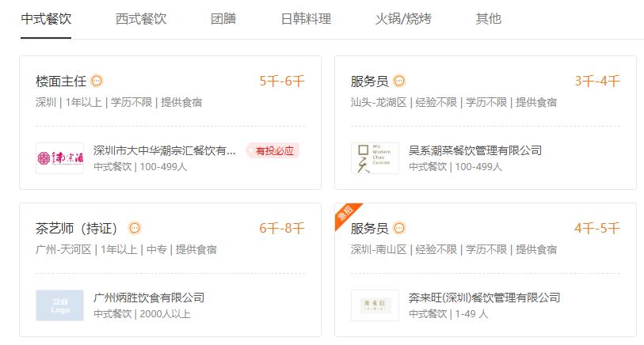Image resolution: width=644 pixels, height=345 pixels.
Task: Click the 有投必应 tag
Action: (x=272, y=150)
